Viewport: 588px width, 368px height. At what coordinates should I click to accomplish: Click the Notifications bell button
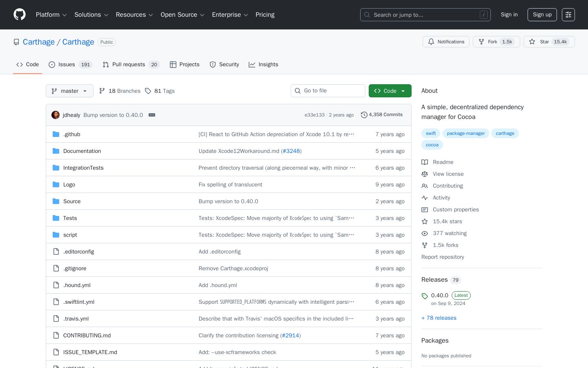coord(446,42)
